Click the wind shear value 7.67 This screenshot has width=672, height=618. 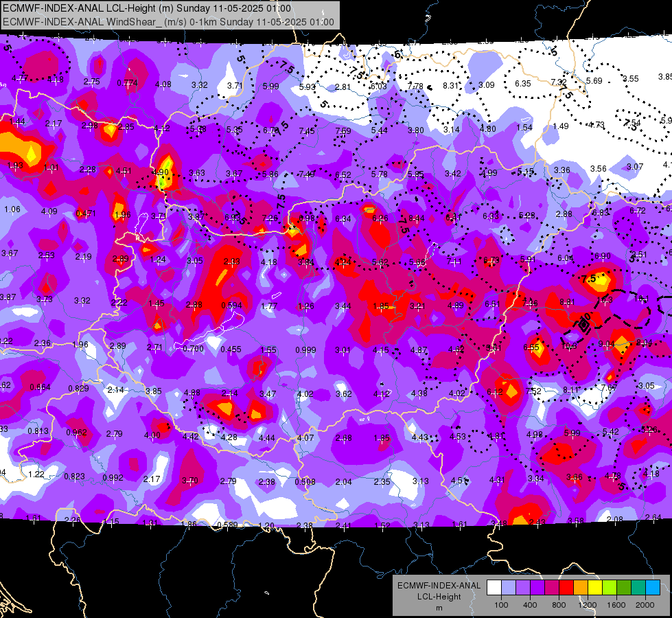point(609,388)
